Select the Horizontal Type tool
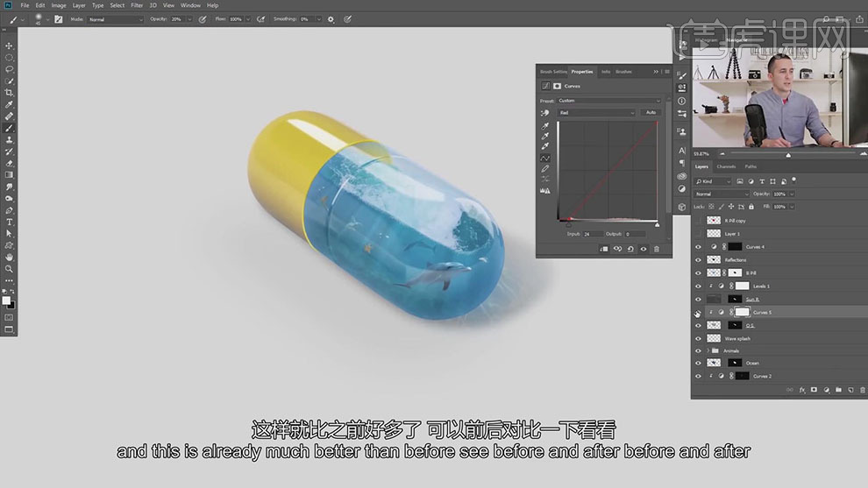The height and width of the screenshot is (488, 868). [x=9, y=222]
